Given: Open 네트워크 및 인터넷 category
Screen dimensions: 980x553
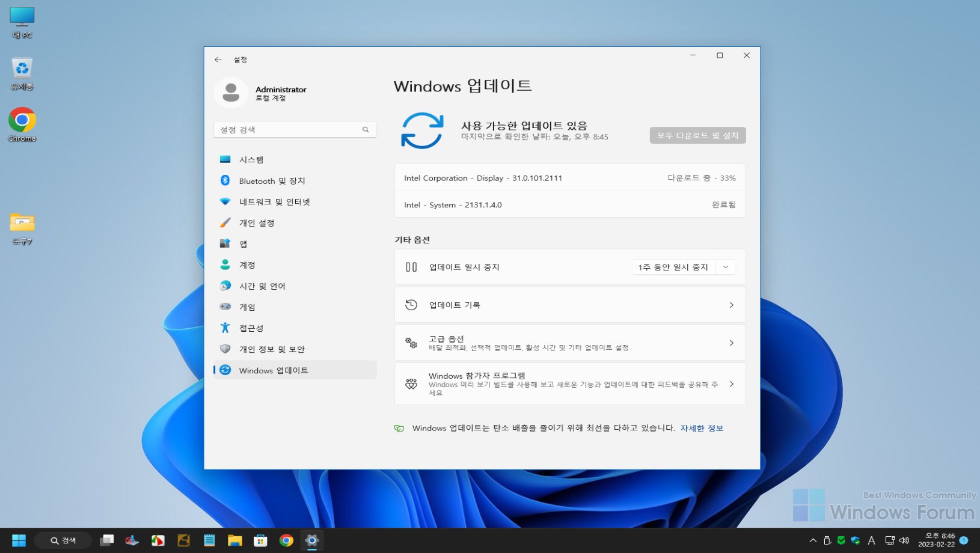Looking at the screenshot, I should pyautogui.click(x=295, y=201).
